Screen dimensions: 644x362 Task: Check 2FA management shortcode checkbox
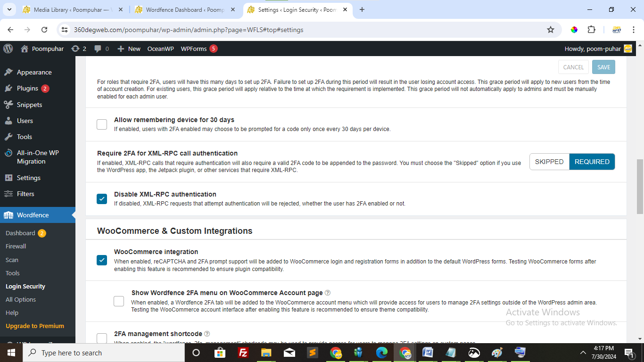point(102,338)
